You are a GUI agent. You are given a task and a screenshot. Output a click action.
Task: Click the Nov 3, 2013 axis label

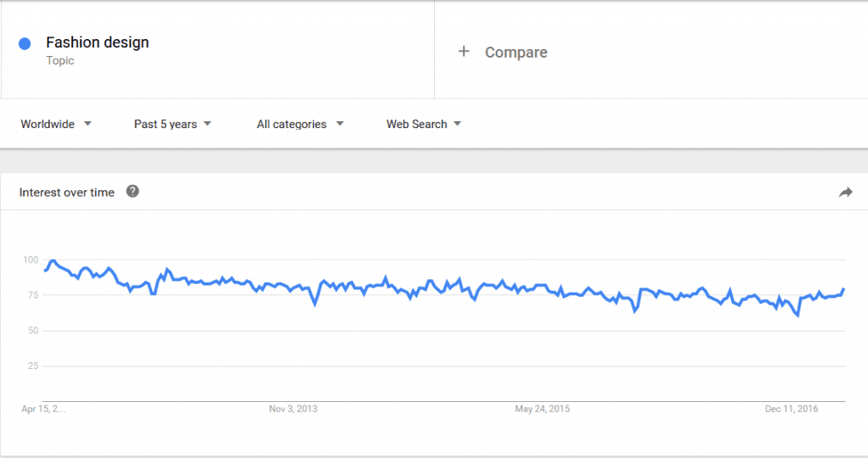point(292,409)
